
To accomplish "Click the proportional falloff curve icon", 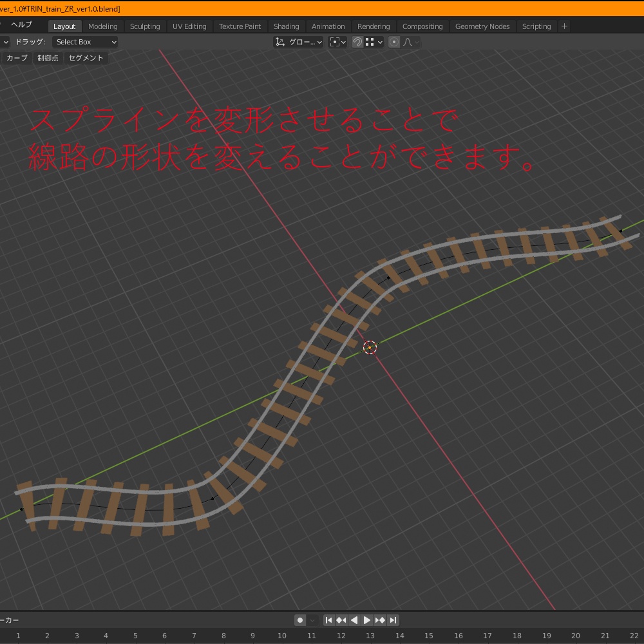I will 408,41.
